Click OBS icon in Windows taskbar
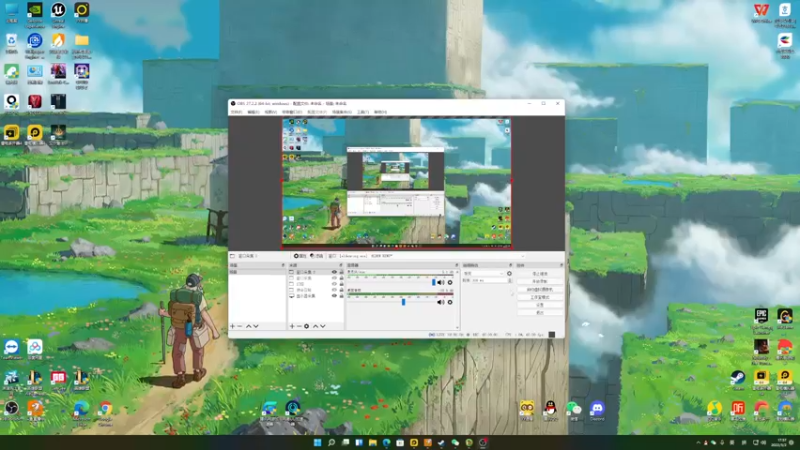The image size is (800, 450). pos(483,442)
